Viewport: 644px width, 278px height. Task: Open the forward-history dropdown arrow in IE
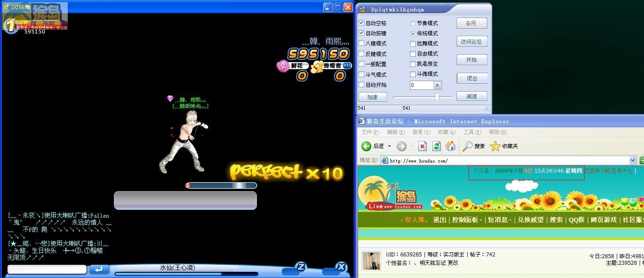tap(412, 146)
